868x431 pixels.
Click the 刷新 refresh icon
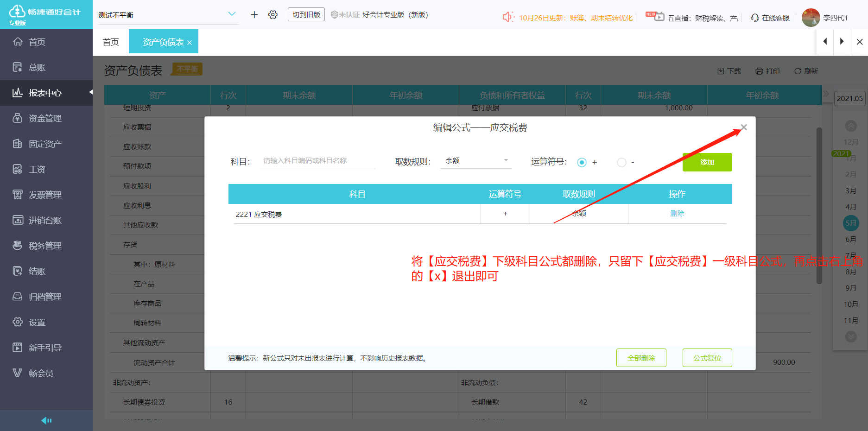tap(806, 70)
